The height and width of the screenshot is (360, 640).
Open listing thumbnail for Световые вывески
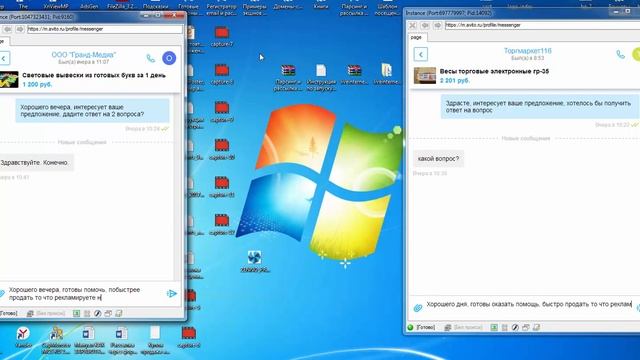9,80
